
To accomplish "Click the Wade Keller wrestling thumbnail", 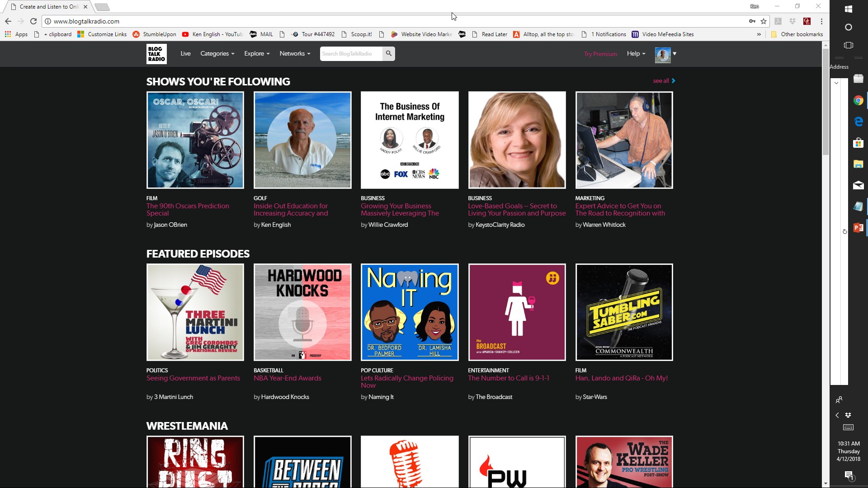I will (624, 462).
